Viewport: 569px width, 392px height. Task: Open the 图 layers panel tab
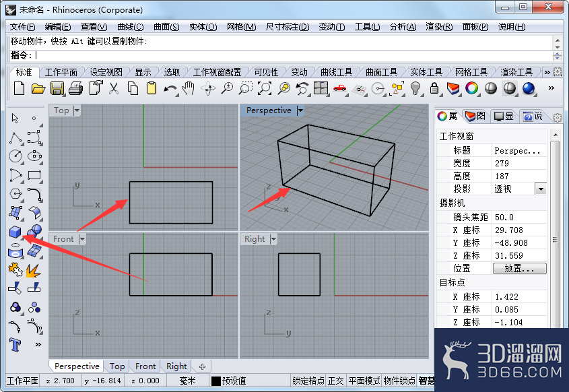point(475,116)
